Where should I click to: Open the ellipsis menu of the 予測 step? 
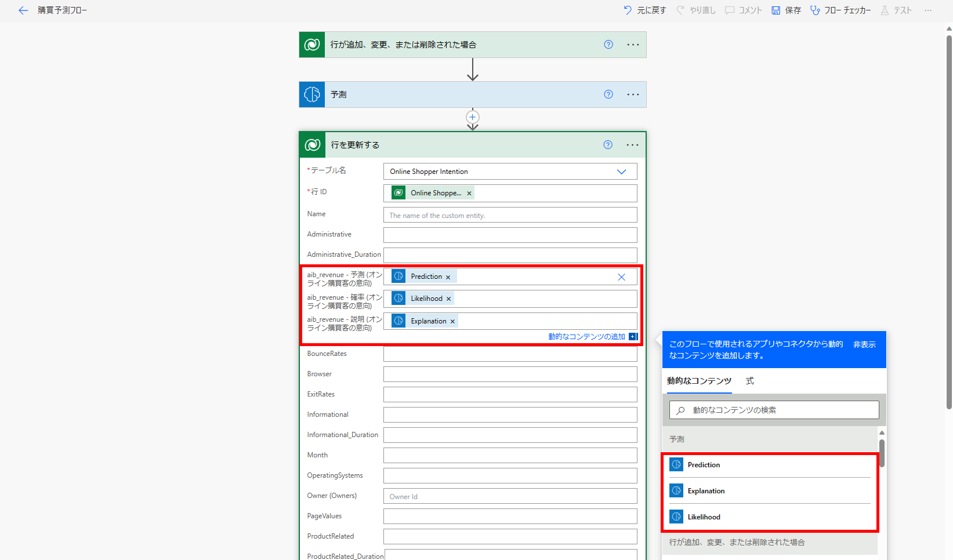633,94
